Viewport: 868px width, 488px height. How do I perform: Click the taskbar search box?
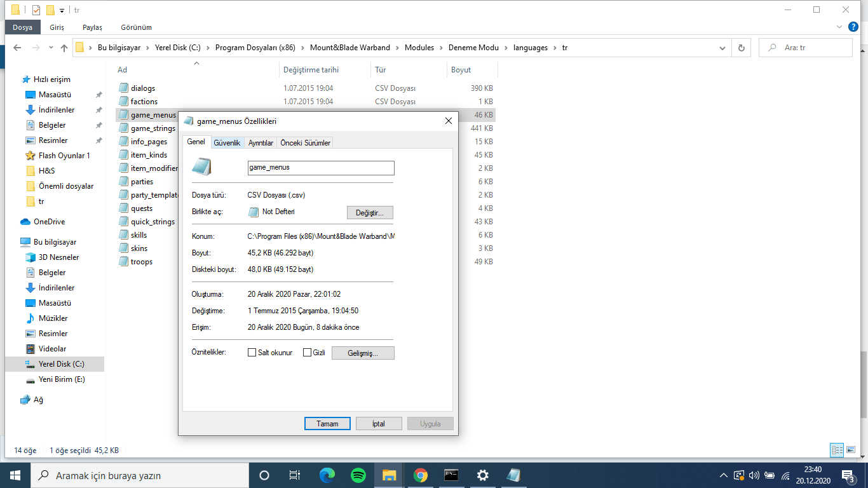140,475
